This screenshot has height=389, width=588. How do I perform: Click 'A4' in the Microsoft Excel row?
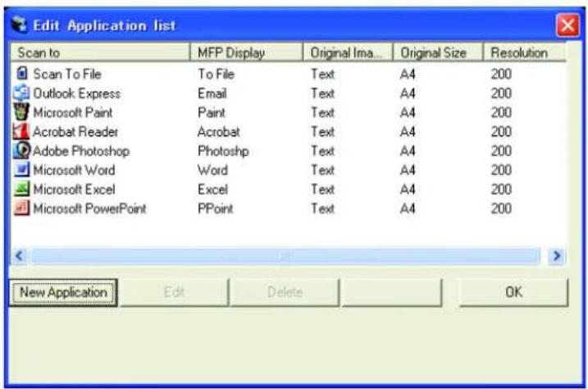point(408,190)
